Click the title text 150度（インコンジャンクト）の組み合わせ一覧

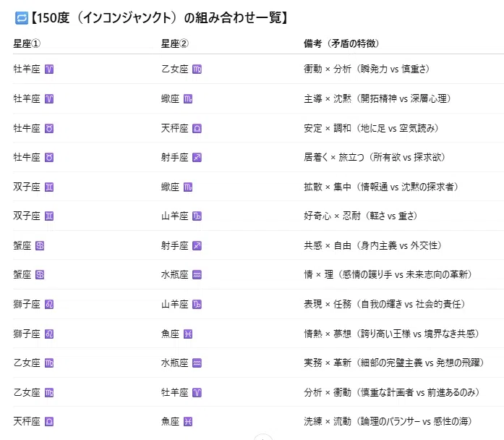pyautogui.click(x=159, y=17)
